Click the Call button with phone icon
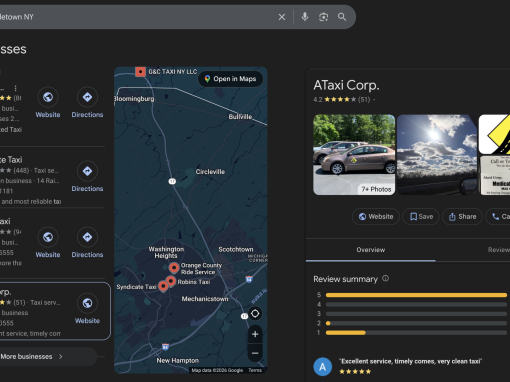This screenshot has width=510, height=382. click(498, 217)
